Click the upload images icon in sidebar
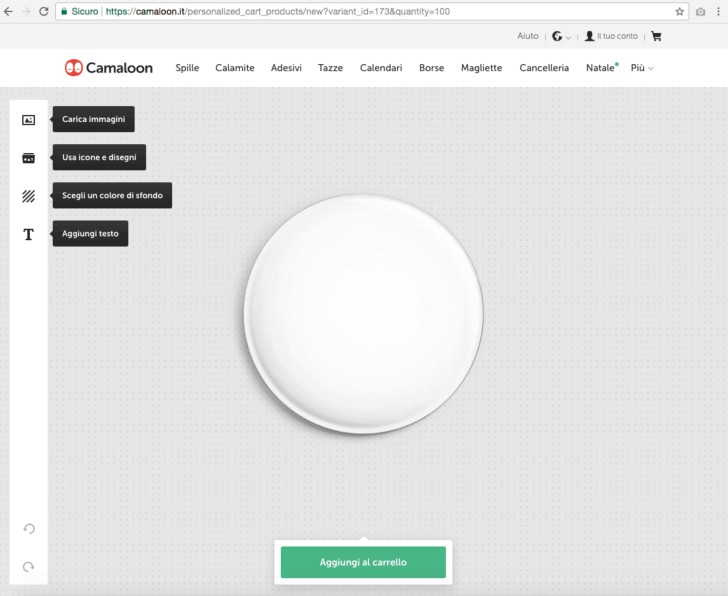728x596 pixels. pos(28,120)
